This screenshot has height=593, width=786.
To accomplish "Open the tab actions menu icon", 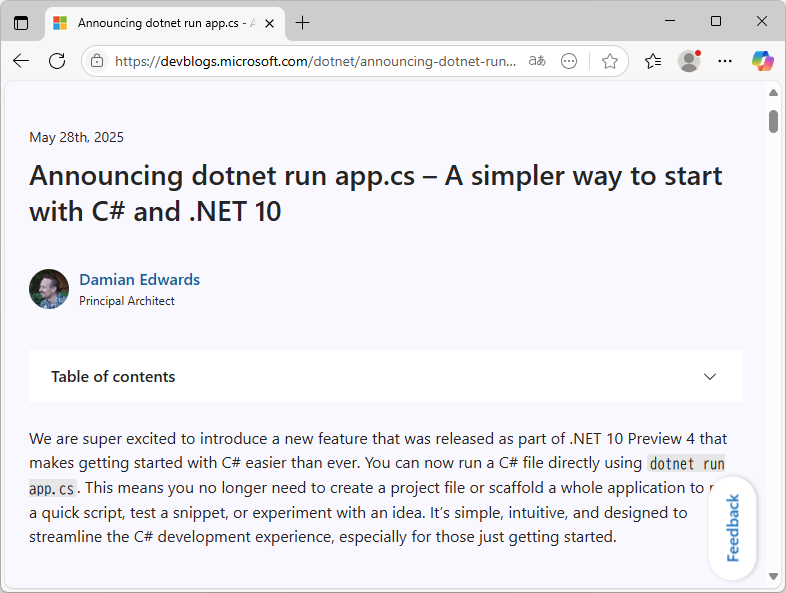I will click(x=21, y=23).
